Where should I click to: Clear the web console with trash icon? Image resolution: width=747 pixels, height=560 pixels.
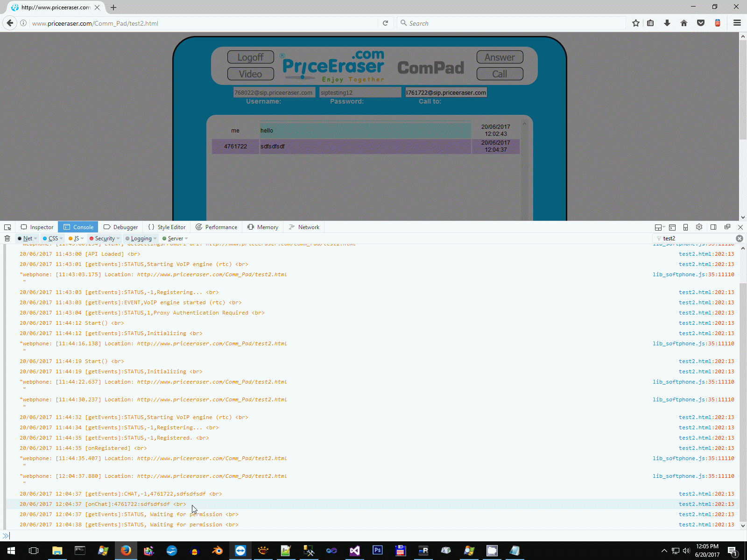[7, 238]
